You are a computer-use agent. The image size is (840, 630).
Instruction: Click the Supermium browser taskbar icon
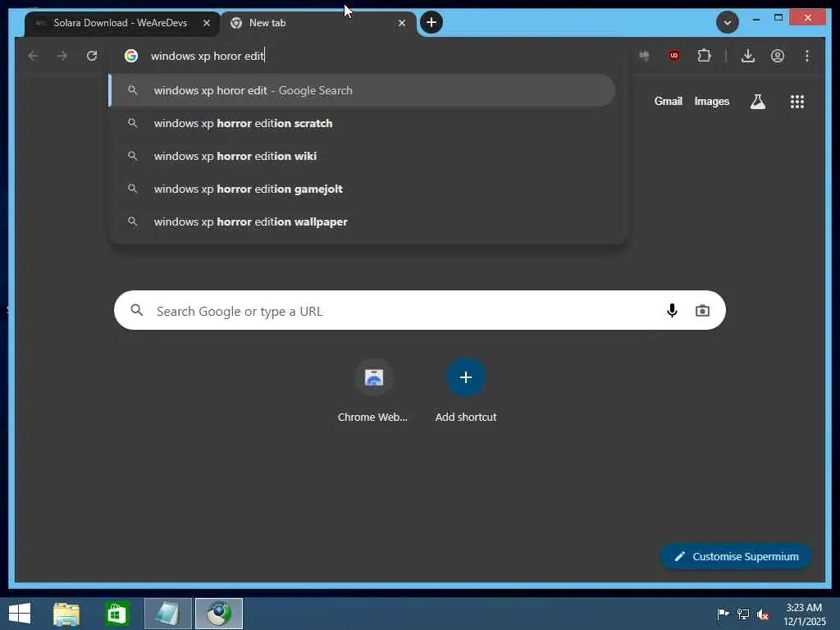pyautogui.click(x=218, y=614)
